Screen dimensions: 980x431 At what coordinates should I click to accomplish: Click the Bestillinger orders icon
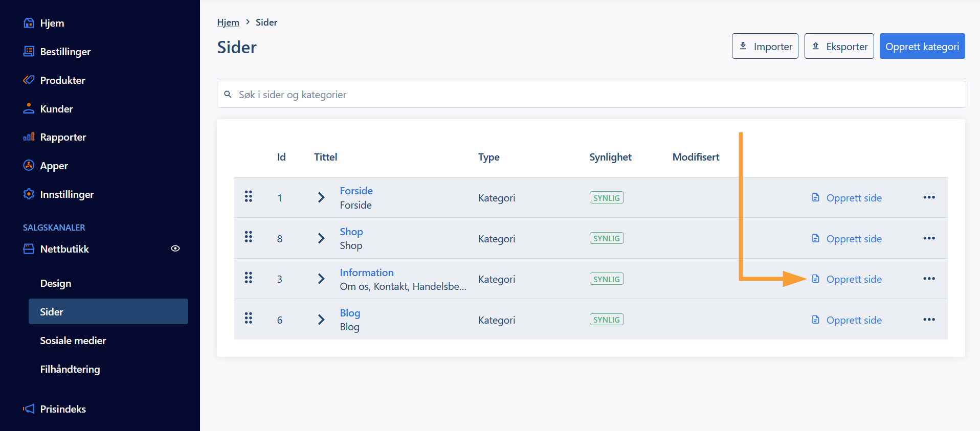29,52
